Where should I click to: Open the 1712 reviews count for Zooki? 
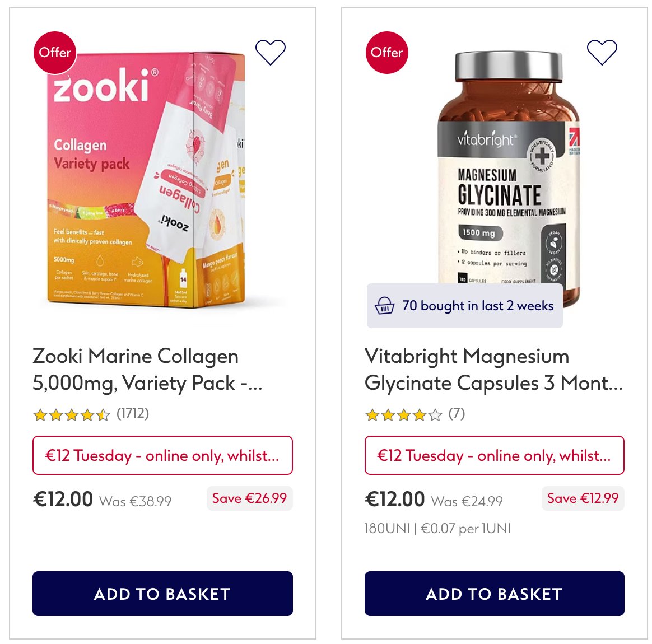pos(133,414)
